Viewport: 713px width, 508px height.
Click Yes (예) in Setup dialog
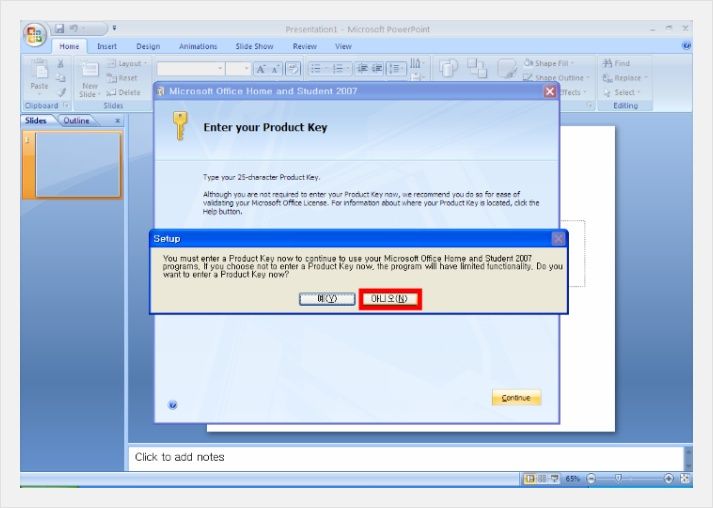[x=327, y=299]
